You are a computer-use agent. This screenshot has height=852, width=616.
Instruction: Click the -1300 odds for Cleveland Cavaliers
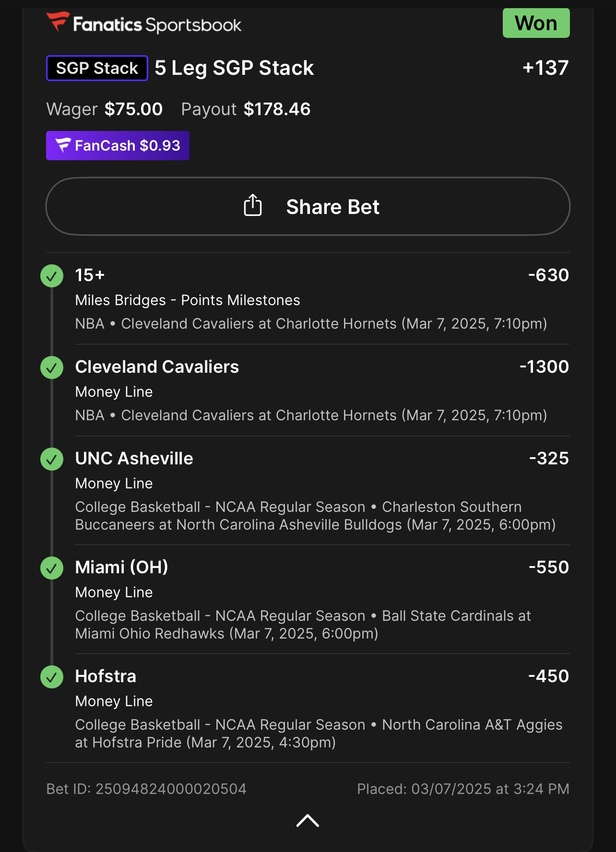tap(544, 367)
